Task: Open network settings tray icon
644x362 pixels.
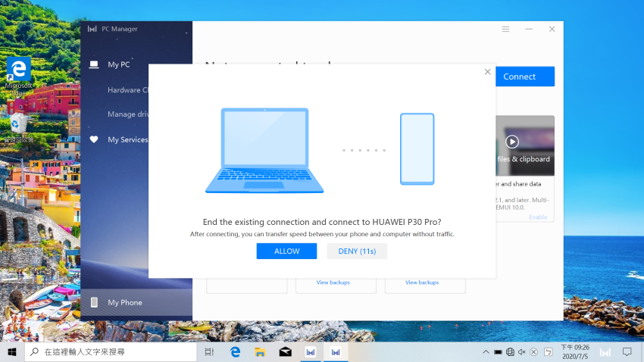Action: [x=510, y=351]
